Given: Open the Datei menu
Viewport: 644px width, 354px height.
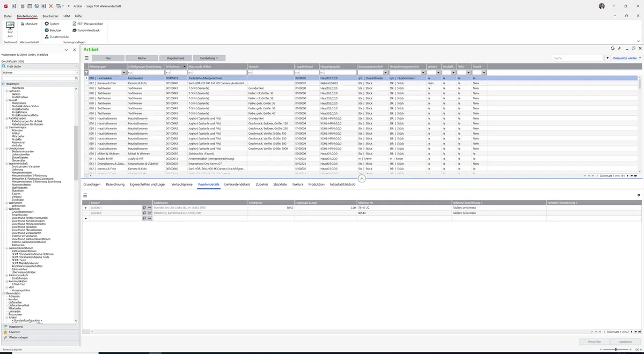Looking at the screenshot, I should coord(8,16).
